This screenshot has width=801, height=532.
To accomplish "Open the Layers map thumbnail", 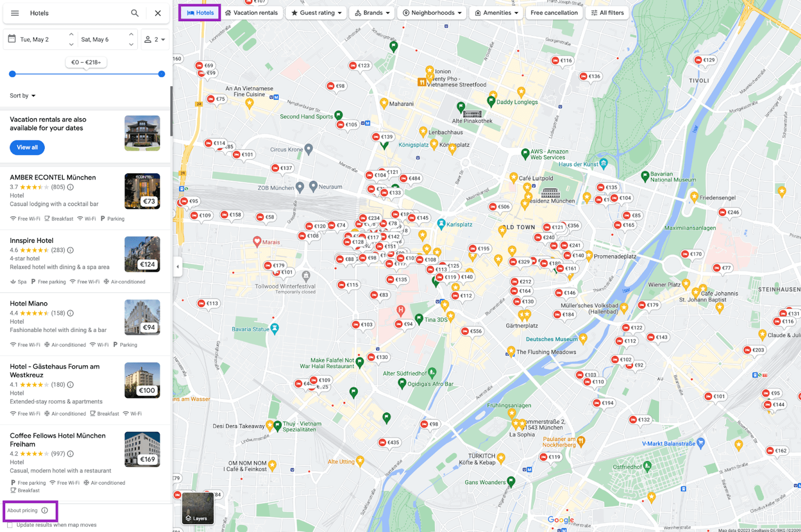I will coord(198,508).
